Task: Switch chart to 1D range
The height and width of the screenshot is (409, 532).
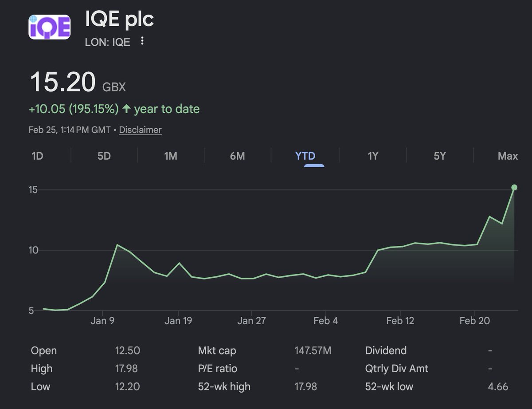Action: coord(37,156)
